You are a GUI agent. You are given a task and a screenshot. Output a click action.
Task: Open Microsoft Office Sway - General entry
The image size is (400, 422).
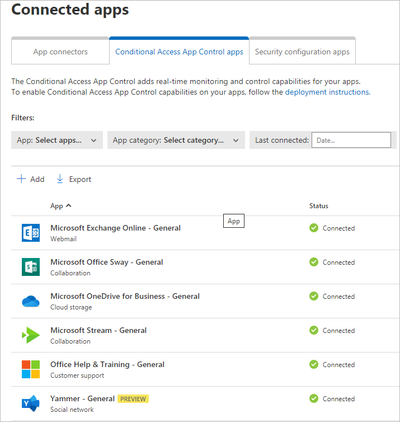(107, 262)
